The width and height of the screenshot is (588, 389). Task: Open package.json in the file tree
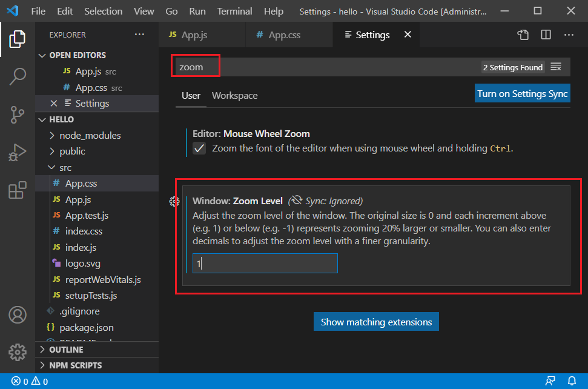point(97,327)
